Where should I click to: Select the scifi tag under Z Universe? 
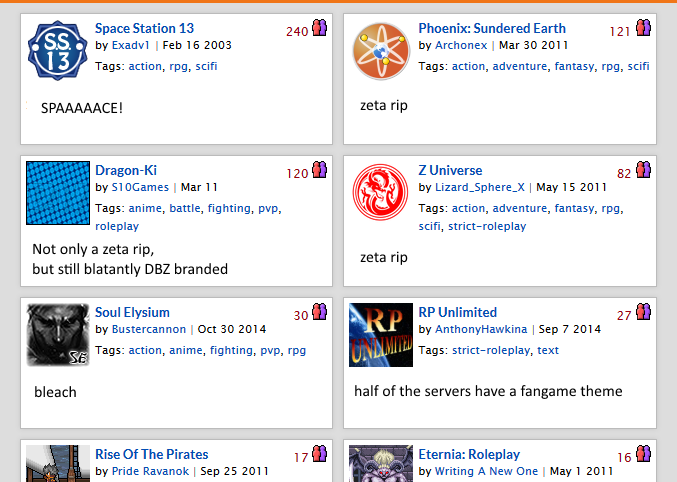pos(429,226)
